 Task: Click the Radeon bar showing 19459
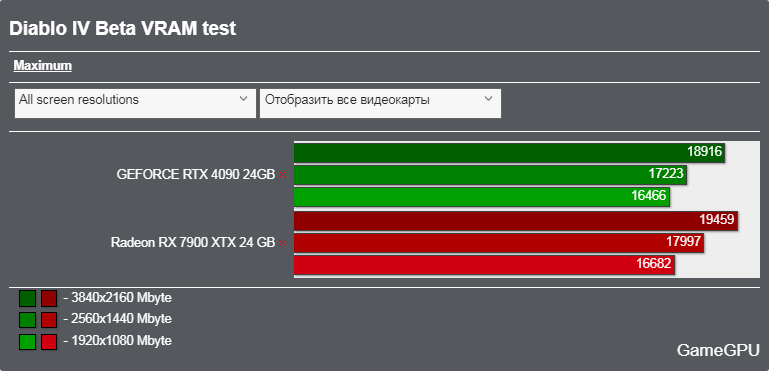[x=516, y=220]
